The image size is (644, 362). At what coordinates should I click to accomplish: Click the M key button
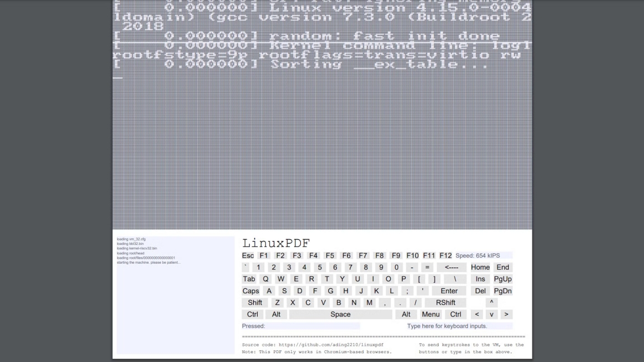[369, 303]
